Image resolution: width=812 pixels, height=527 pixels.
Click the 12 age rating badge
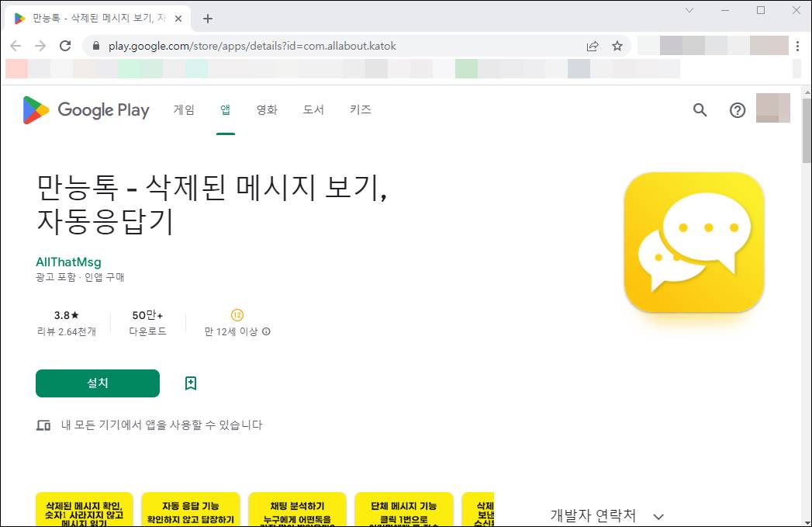pyautogui.click(x=237, y=315)
